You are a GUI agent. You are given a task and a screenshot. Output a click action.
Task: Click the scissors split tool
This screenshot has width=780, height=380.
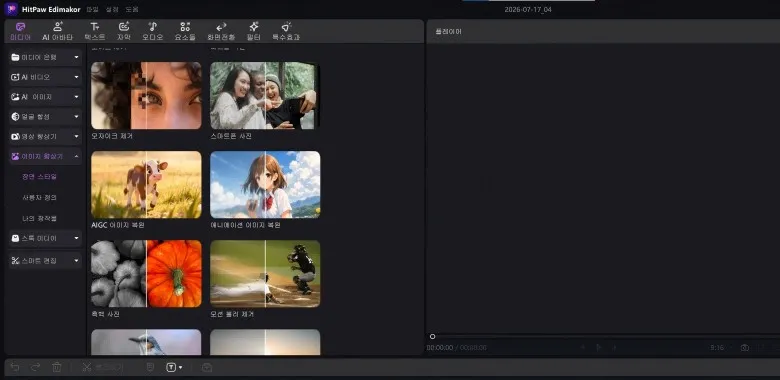pos(87,367)
